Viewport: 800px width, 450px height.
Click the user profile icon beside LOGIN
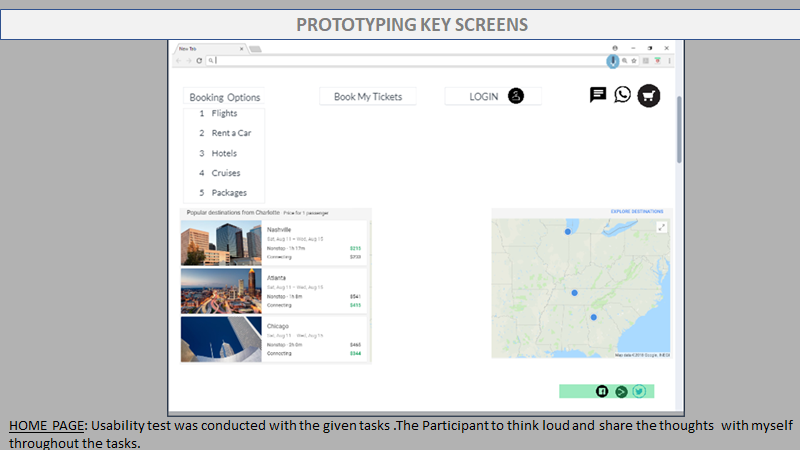[516, 96]
